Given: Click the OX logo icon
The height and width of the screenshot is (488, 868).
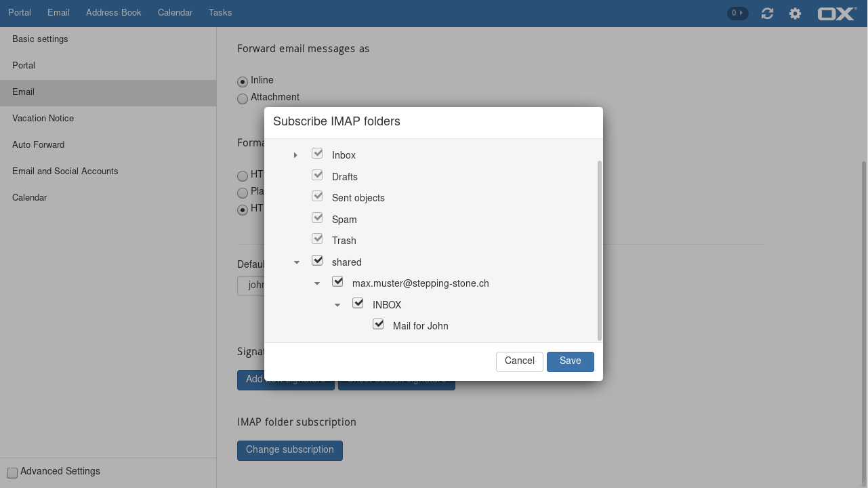Looking at the screenshot, I should coord(837,14).
